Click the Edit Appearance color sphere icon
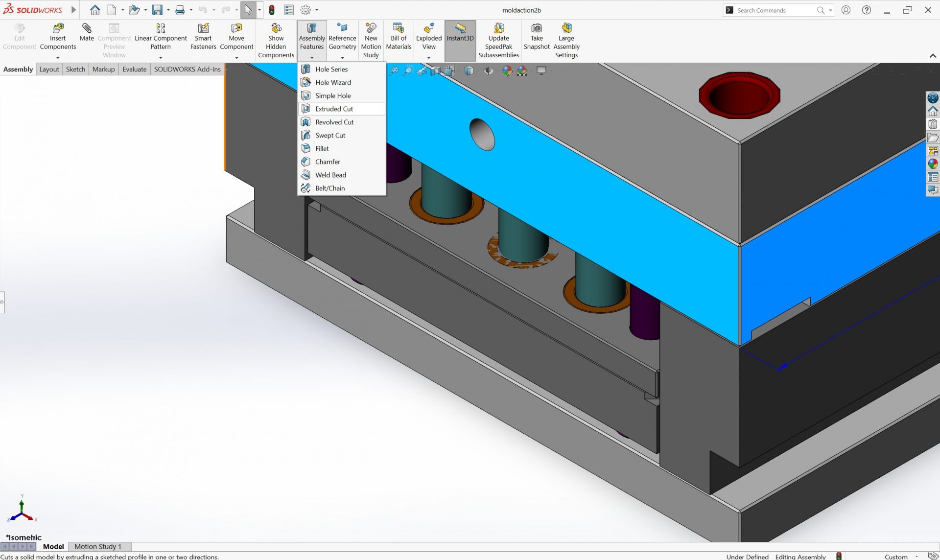 (x=507, y=70)
